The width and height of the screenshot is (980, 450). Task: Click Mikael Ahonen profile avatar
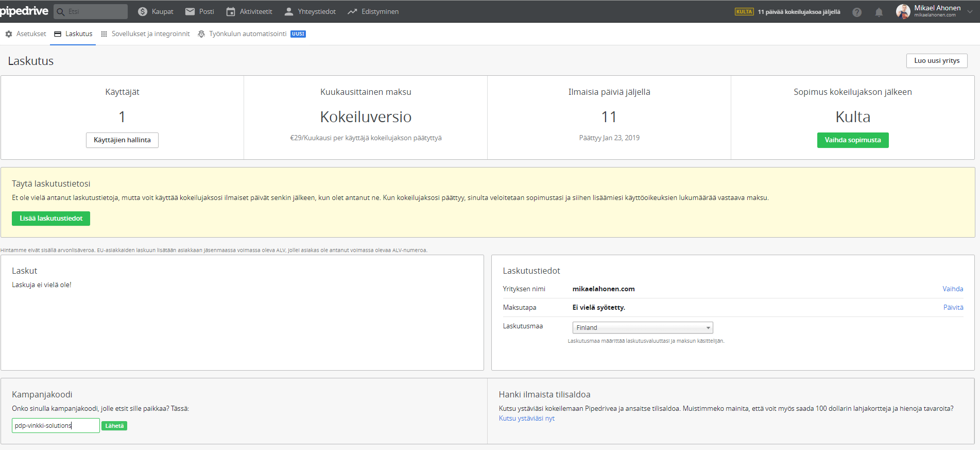tap(903, 11)
